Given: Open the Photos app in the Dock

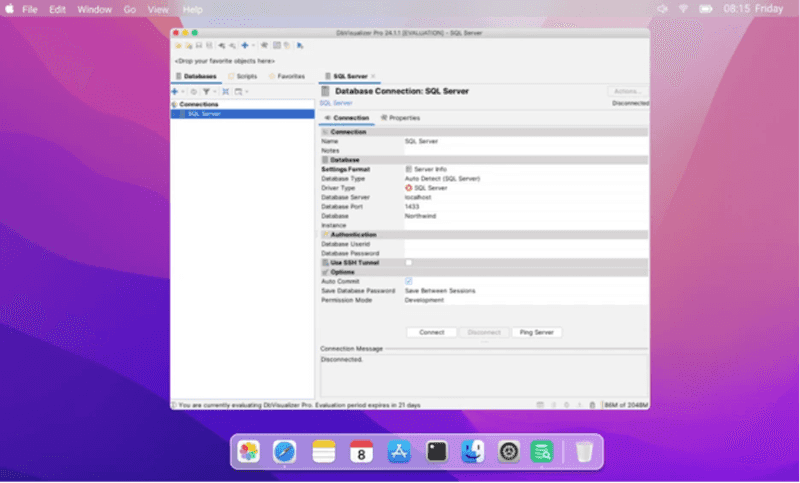Looking at the screenshot, I should pyautogui.click(x=248, y=452).
